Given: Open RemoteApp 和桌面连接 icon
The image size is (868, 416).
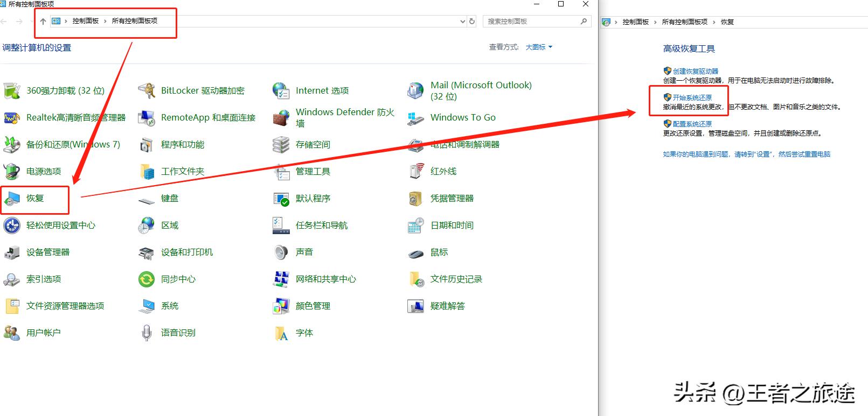Looking at the screenshot, I should pos(147,117).
